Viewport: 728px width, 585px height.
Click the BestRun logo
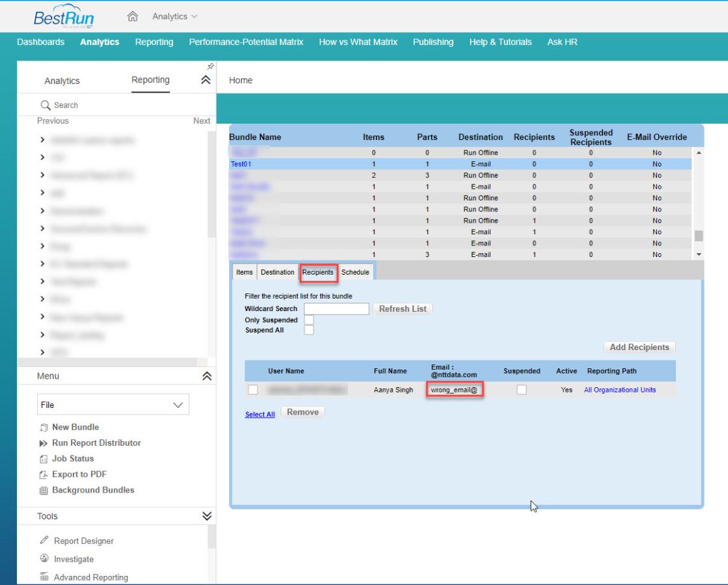click(x=64, y=16)
